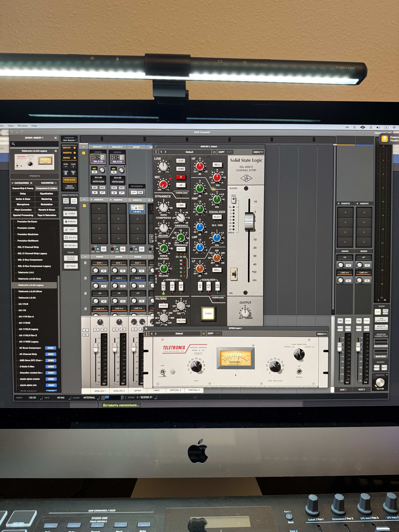
Task: Collapse the inputs row chevron beside Analog 1
Action: click(x=84, y=147)
